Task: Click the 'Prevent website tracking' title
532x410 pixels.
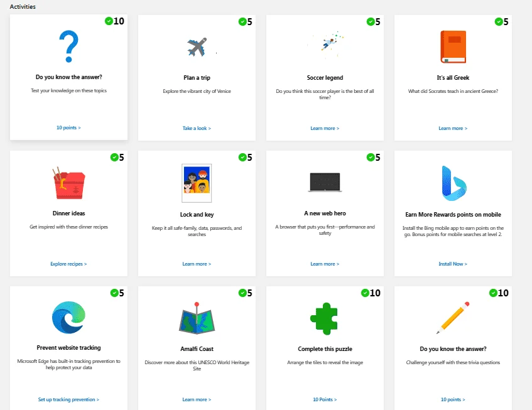Action: click(68, 348)
